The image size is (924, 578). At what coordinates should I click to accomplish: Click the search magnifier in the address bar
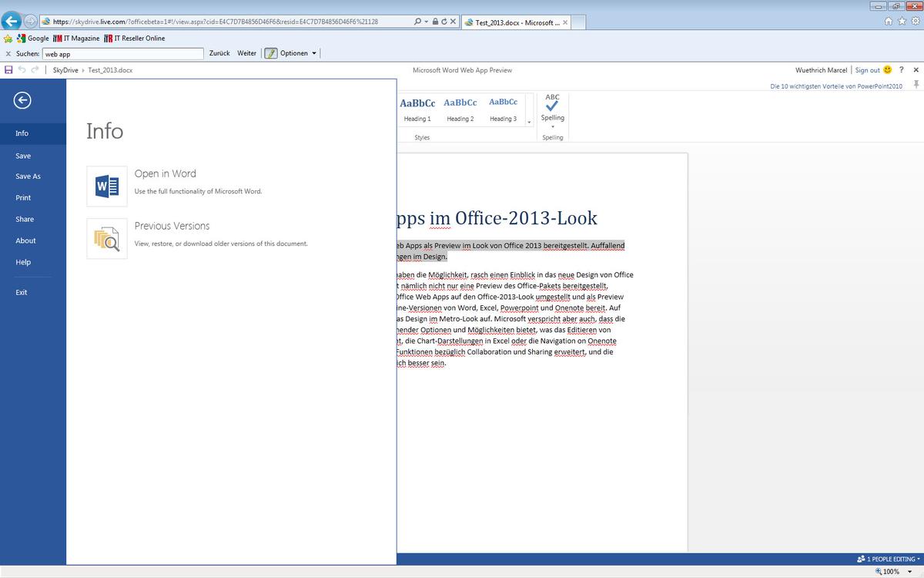click(x=417, y=22)
